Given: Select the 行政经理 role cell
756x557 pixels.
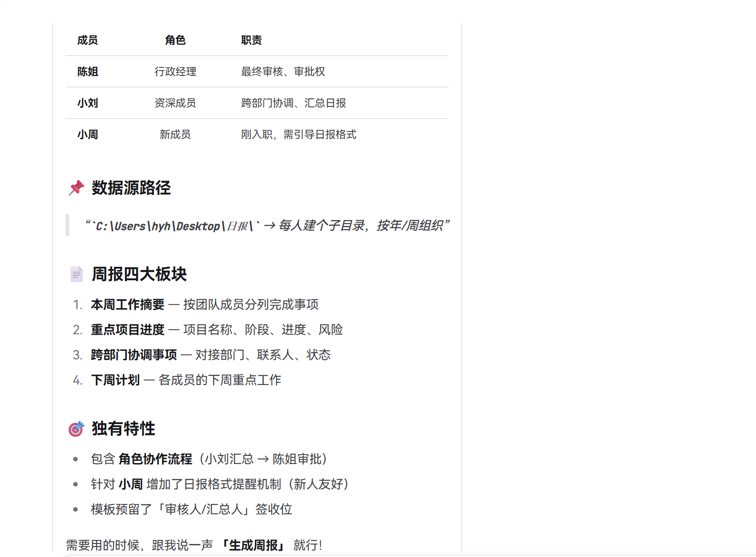Looking at the screenshot, I should [175, 72].
